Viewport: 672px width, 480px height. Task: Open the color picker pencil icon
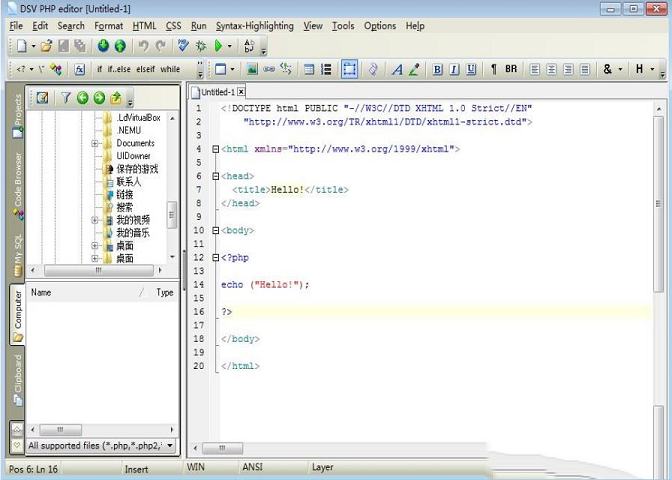[x=414, y=69]
